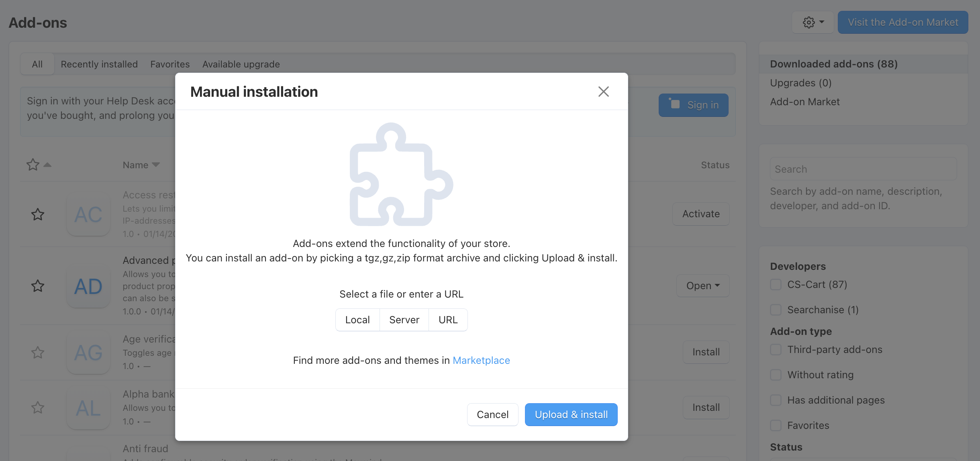This screenshot has width=980, height=461.
Task: Click the add-on Search field
Action: point(863,169)
